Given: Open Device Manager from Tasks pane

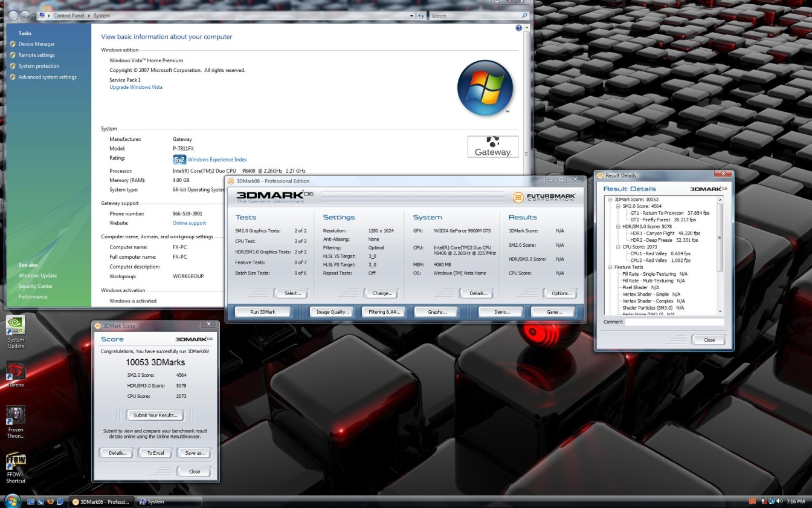Looking at the screenshot, I should tap(36, 44).
